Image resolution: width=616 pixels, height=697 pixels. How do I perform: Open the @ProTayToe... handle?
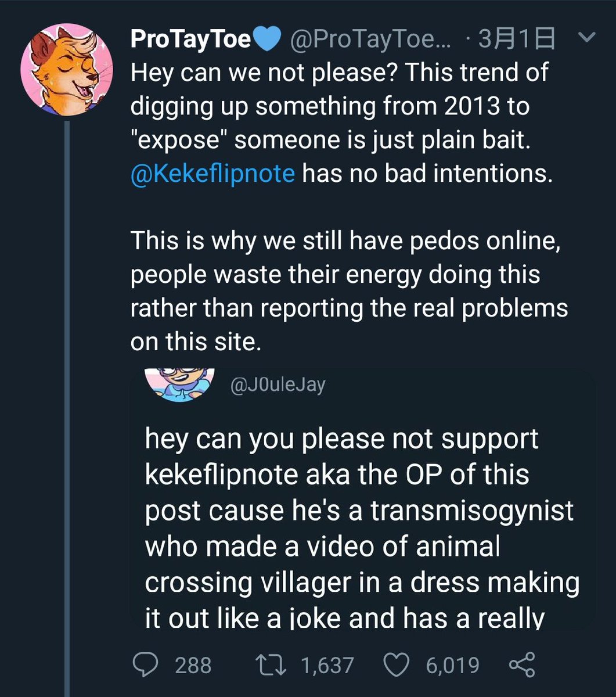(373, 40)
